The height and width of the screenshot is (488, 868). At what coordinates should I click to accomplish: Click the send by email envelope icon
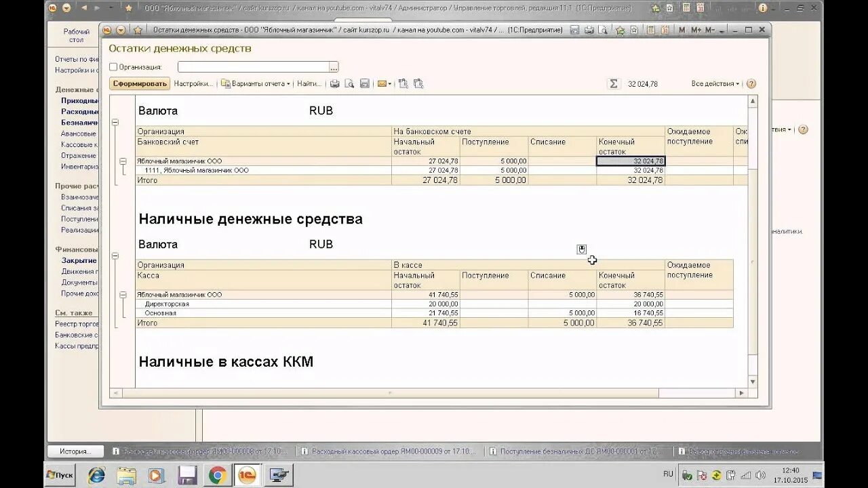pos(382,84)
